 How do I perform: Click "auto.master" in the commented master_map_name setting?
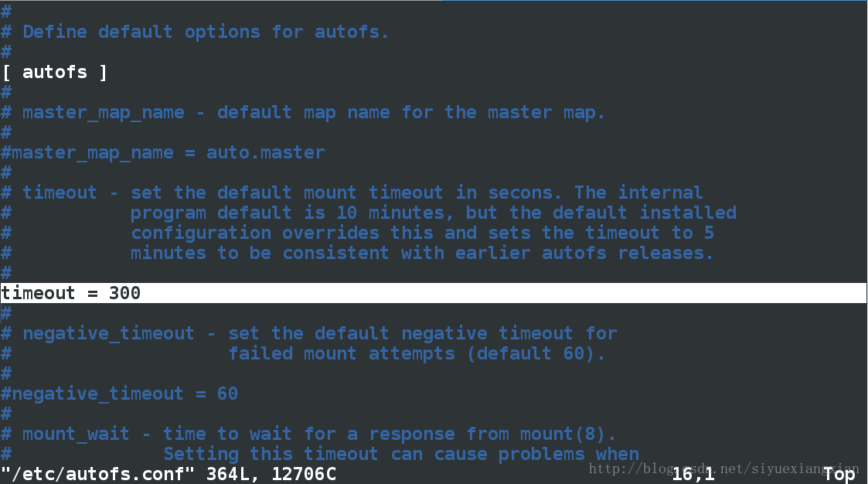[x=265, y=153]
